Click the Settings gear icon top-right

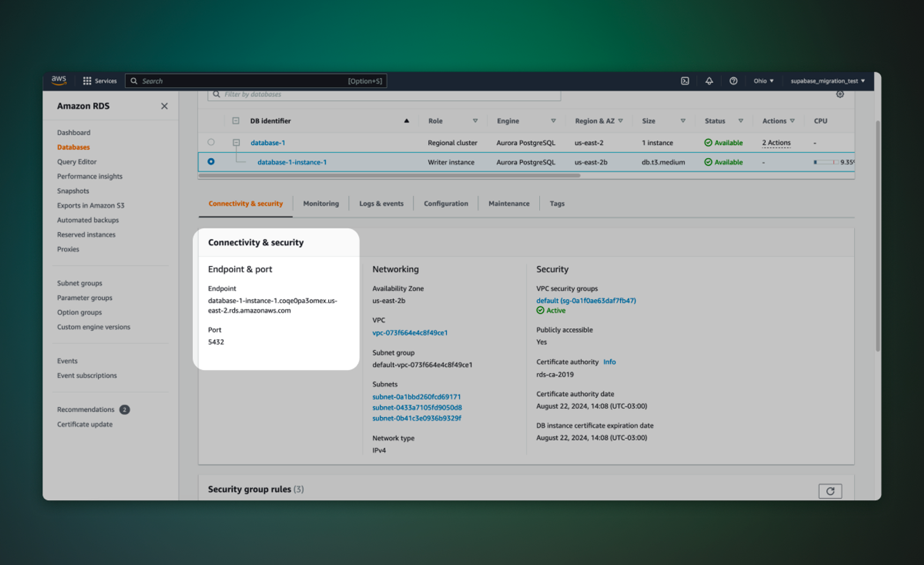tap(840, 95)
